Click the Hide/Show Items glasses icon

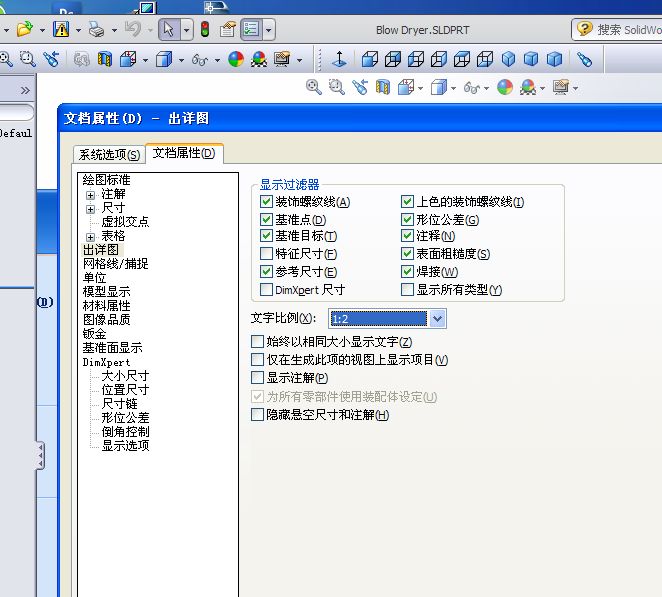pyautogui.click(x=199, y=60)
